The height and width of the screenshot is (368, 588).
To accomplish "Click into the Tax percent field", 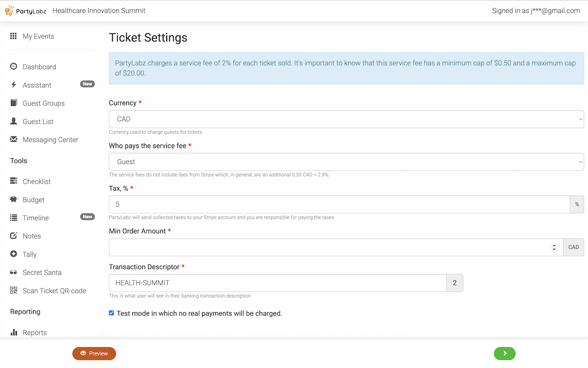I will (x=339, y=205).
